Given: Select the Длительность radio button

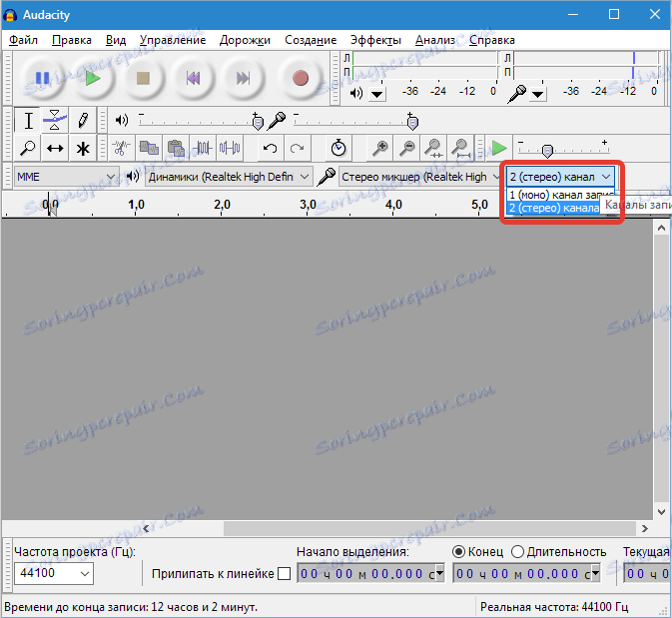Looking at the screenshot, I should [517, 551].
